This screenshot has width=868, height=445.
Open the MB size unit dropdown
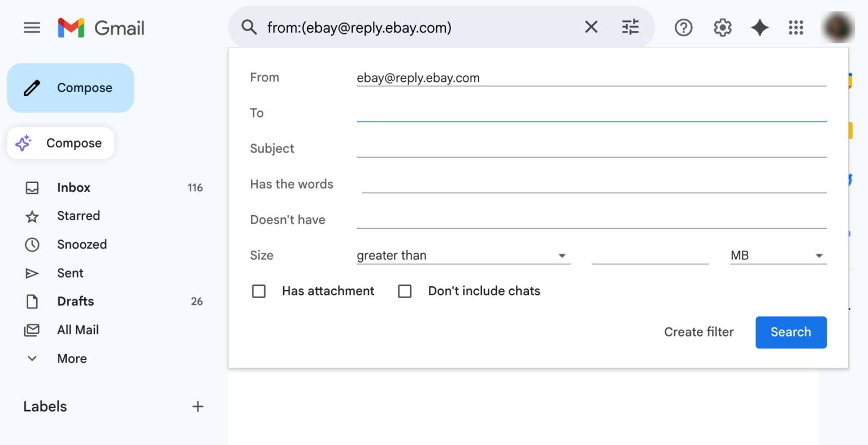[778, 256]
